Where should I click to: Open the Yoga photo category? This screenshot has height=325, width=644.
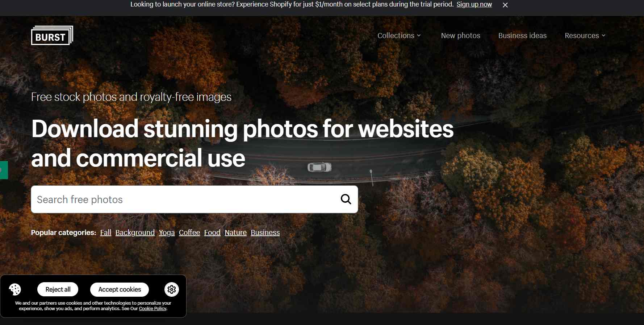[x=167, y=233]
